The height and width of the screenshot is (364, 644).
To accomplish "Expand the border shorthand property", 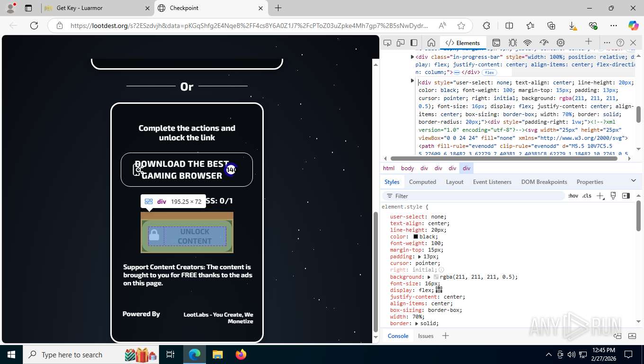I will 416,323.
